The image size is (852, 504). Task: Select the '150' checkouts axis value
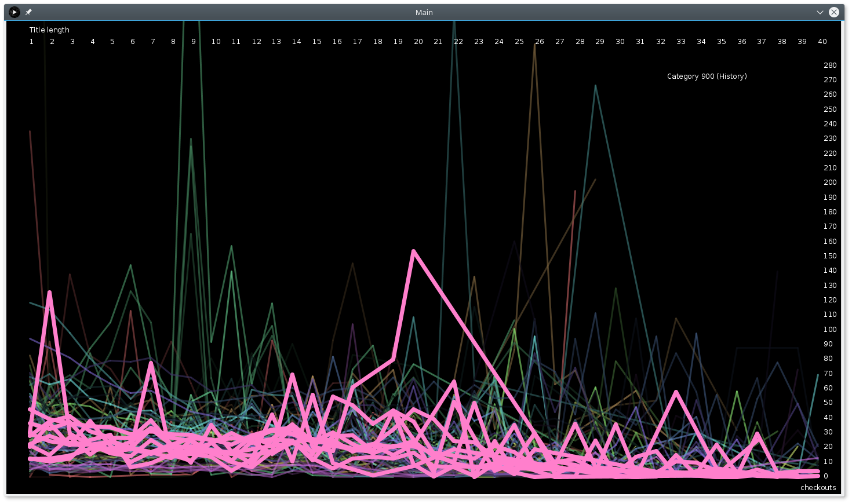(x=830, y=256)
